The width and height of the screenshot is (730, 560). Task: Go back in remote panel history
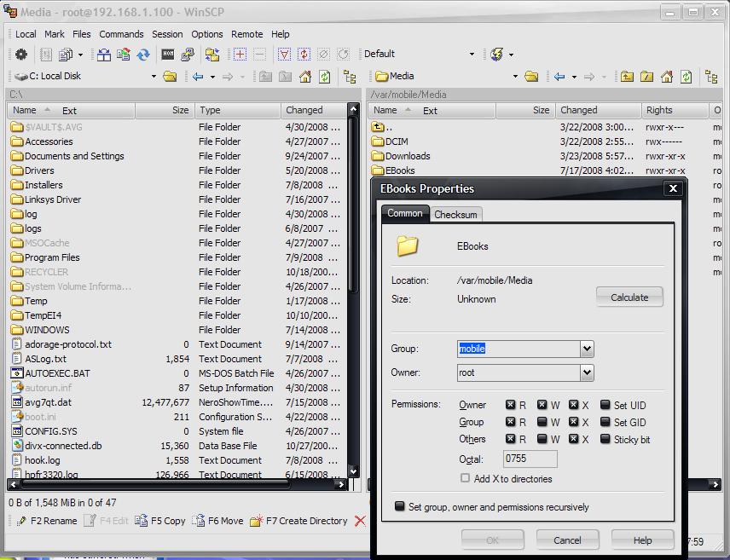pos(559,77)
